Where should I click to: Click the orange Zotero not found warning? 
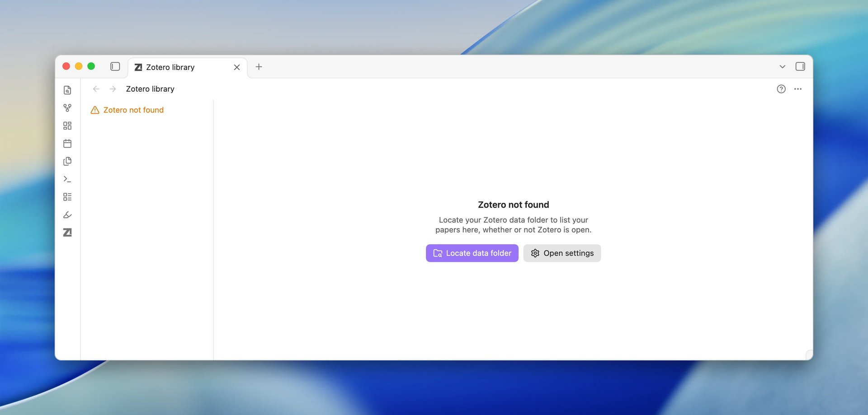tap(127, 110)
